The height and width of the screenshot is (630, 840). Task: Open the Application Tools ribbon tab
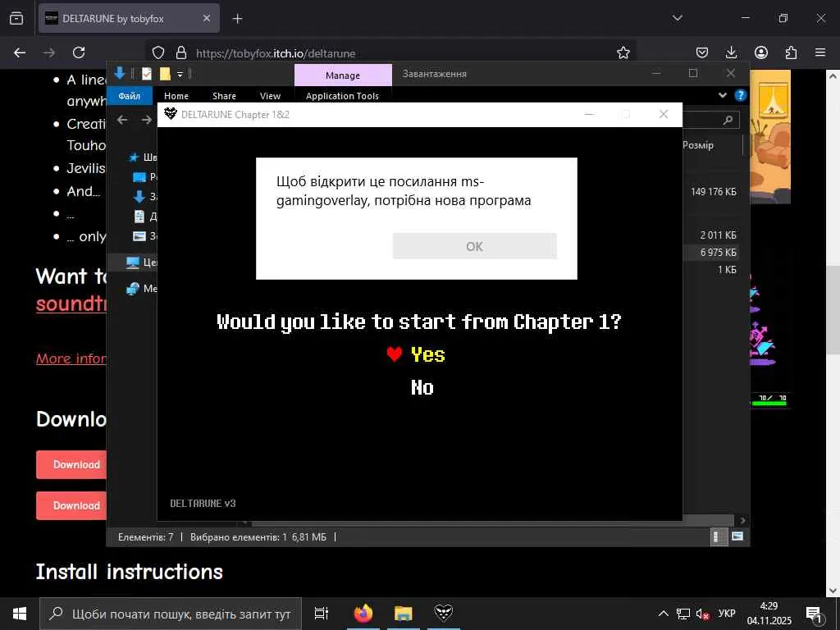pos(342,96)
